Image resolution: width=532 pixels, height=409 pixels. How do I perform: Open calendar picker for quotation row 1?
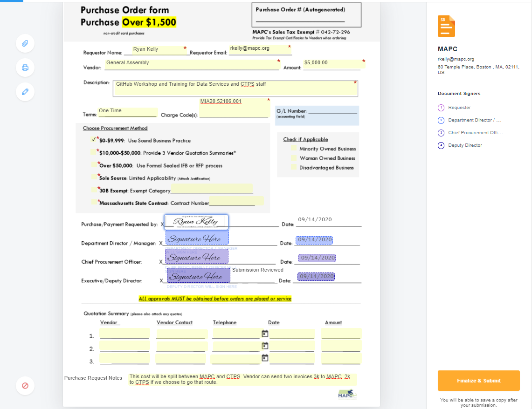pos(265,334)
